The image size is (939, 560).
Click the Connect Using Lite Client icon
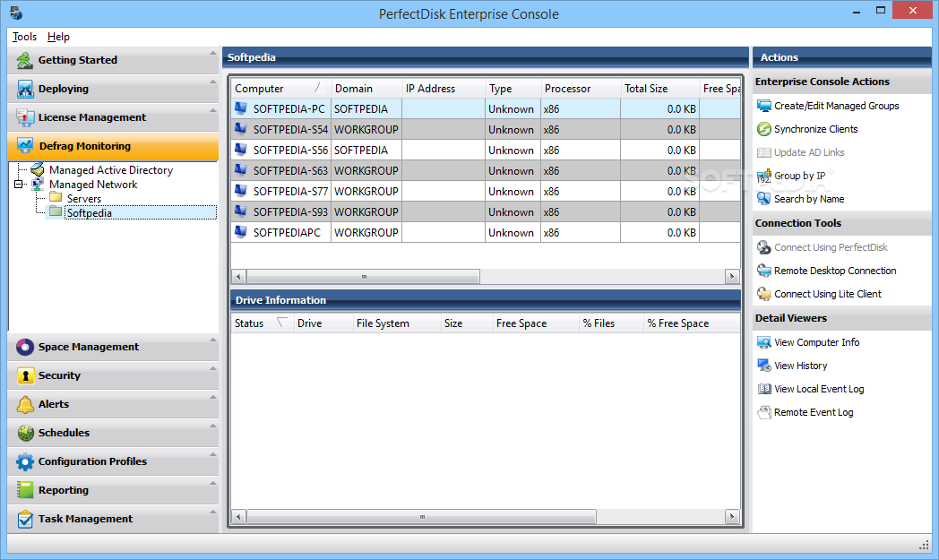(x=764, y=294)
